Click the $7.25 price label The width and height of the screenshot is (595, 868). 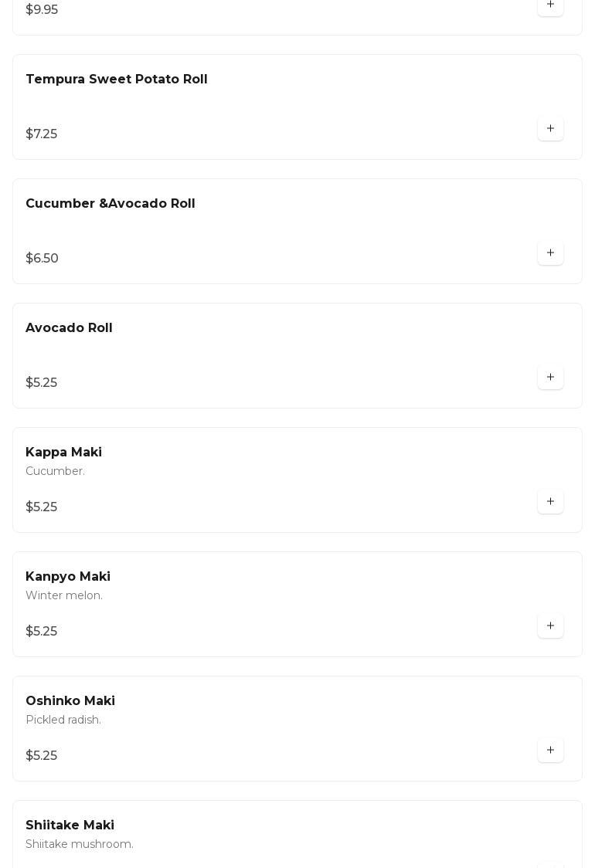42,134
